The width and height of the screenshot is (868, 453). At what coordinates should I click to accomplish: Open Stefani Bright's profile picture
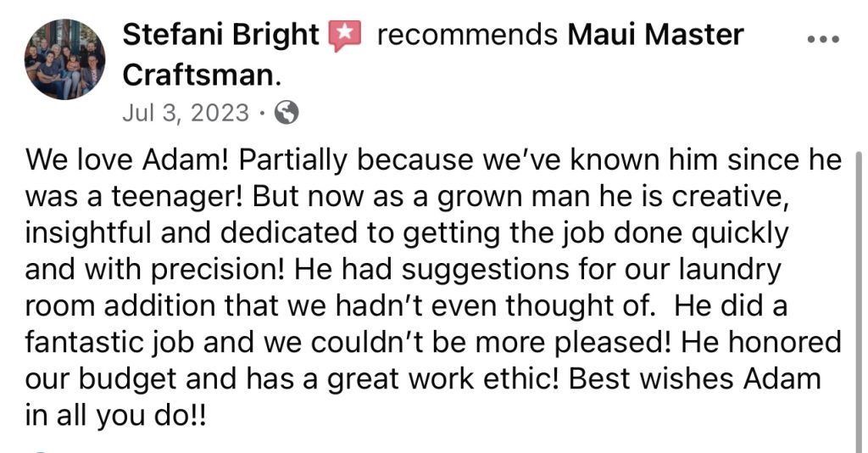tap(65, 59)
